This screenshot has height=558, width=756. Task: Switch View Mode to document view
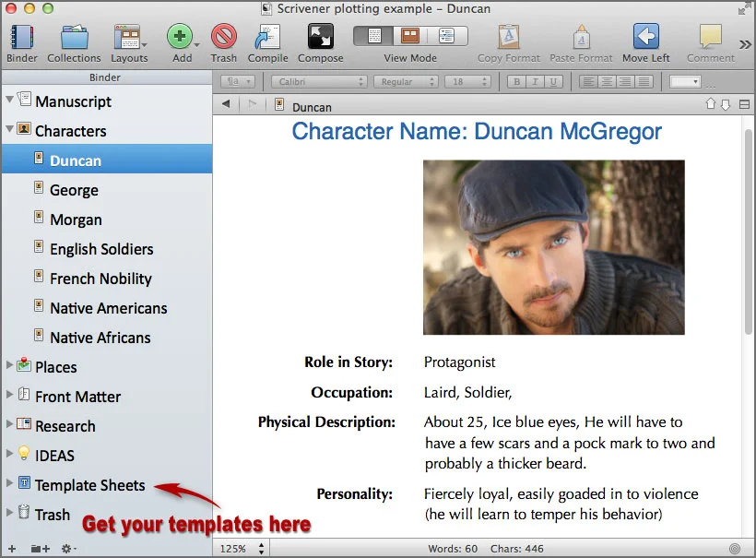tap(374, 36)
